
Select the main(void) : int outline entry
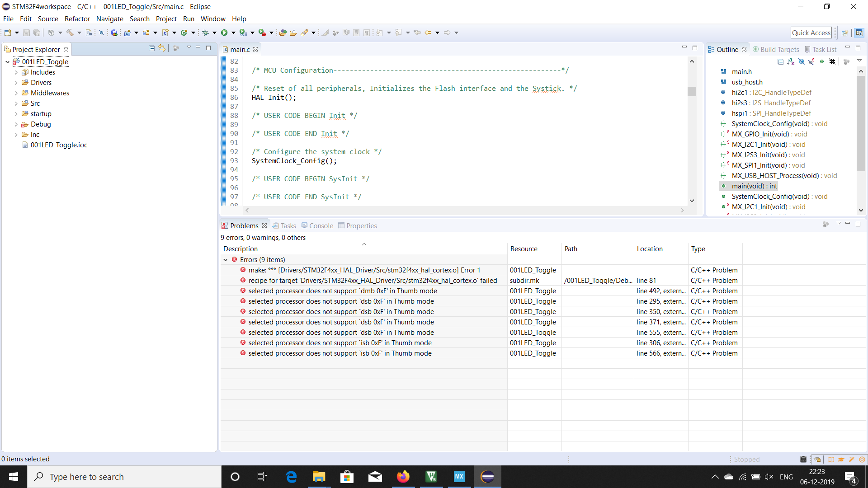tap(754, 186)
